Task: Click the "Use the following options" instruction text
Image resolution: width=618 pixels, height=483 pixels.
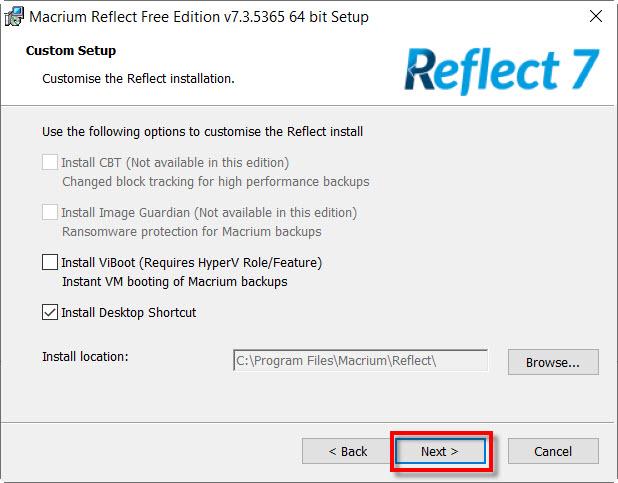Action: (x=202, y=131)
